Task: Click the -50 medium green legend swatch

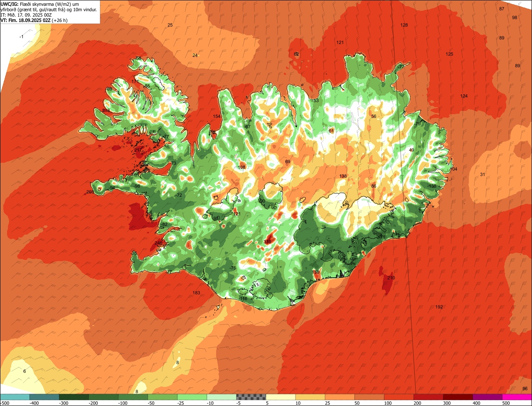Action: [x=163, y=397]
